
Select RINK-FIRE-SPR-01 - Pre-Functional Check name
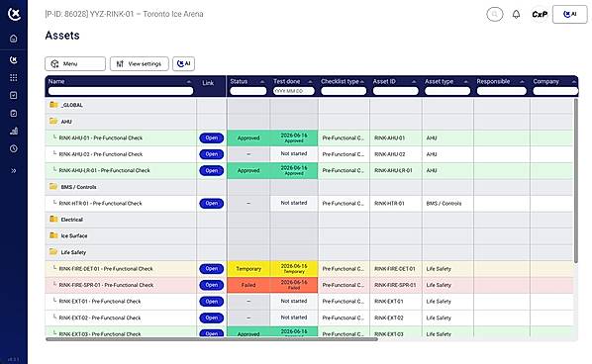[x=106, y=285]
